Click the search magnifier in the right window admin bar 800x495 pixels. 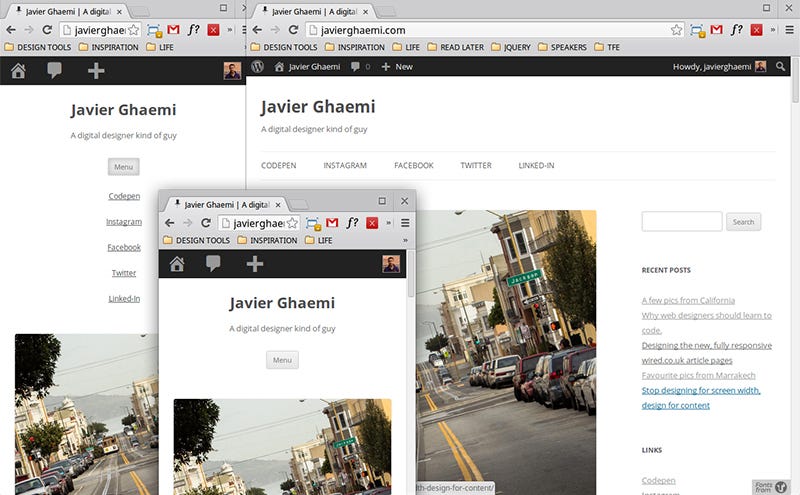click(x=780, y=66)
